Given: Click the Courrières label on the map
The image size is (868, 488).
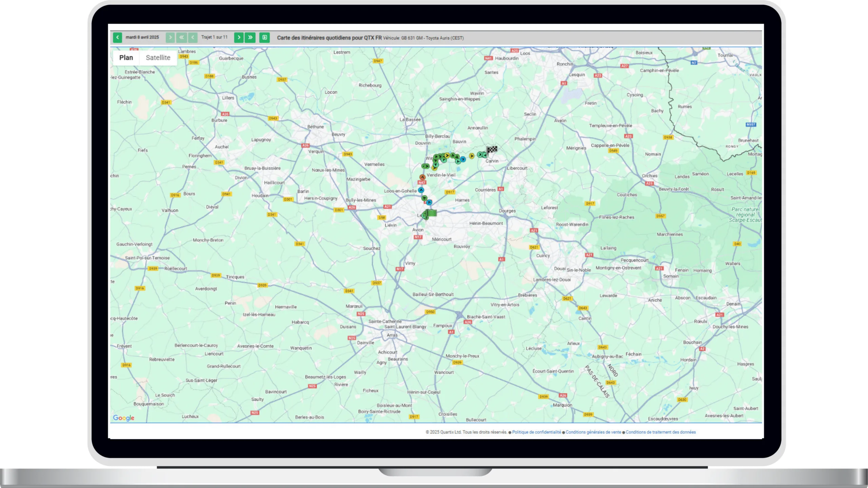Looking at the screenshot, I should (485, 190).
